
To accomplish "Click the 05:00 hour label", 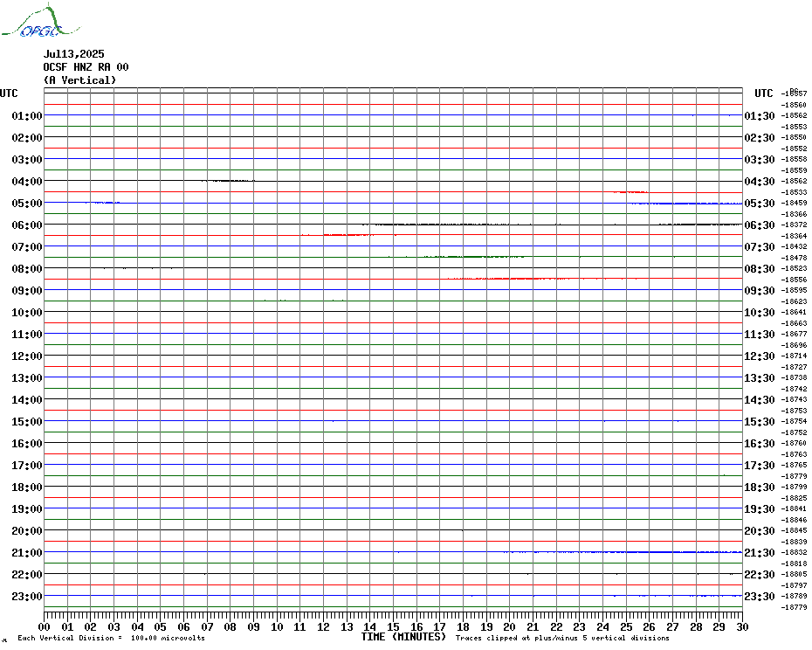I will tap(27, 204).
